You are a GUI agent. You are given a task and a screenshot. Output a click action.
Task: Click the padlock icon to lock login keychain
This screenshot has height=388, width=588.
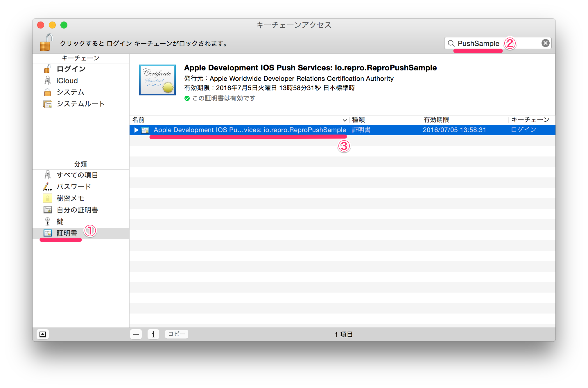pos(46,42)
